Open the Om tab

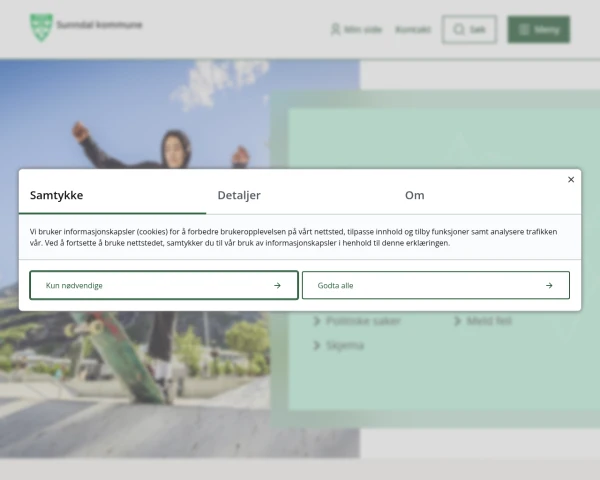(x=414, y=195)
